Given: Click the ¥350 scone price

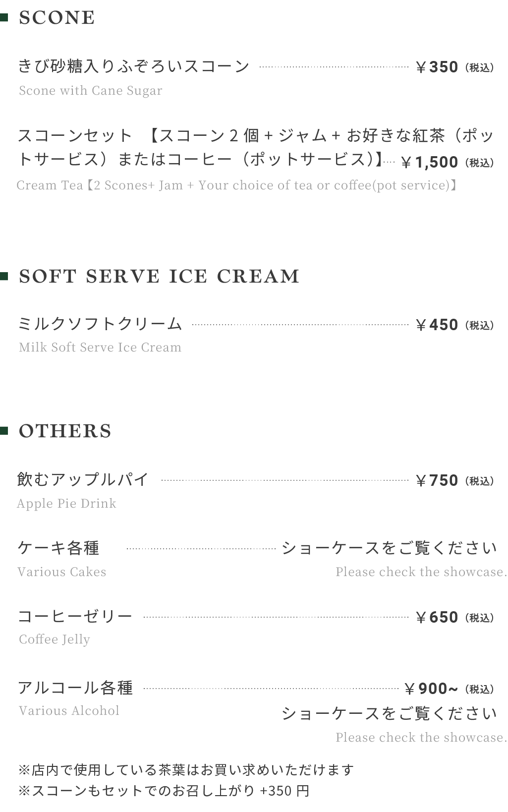Looking at the screenshot, I should pyautogui.click(x=437, y=67).
